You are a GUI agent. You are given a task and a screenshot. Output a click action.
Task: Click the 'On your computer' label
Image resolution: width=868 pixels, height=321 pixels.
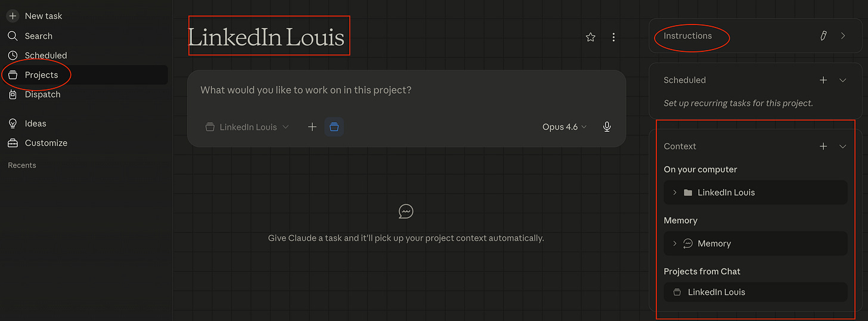700,169
